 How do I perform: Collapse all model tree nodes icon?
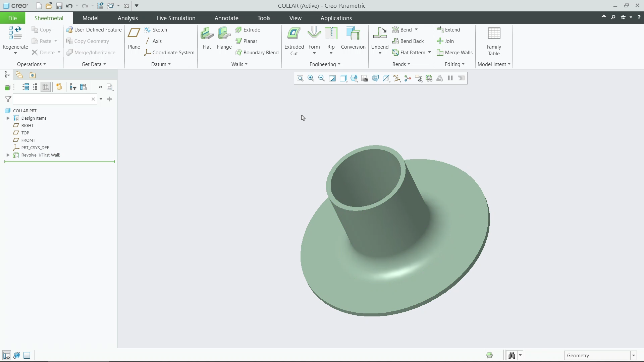[35, 87]
